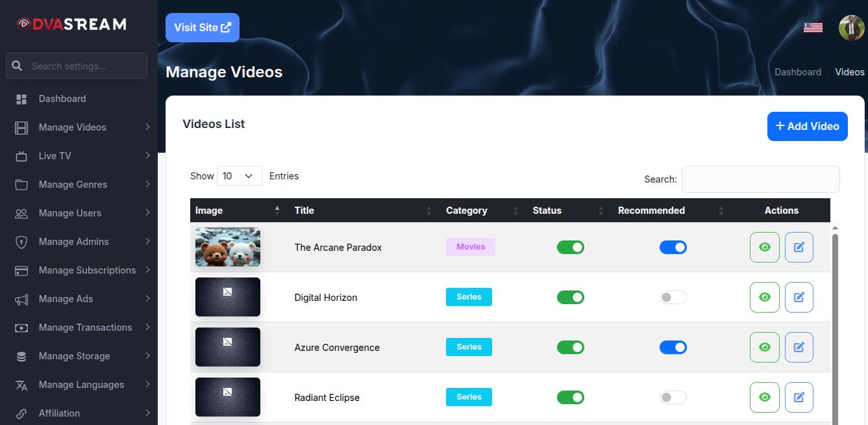
Task: View Digital Horizon video (eye icon)
Action: (765, 297)
